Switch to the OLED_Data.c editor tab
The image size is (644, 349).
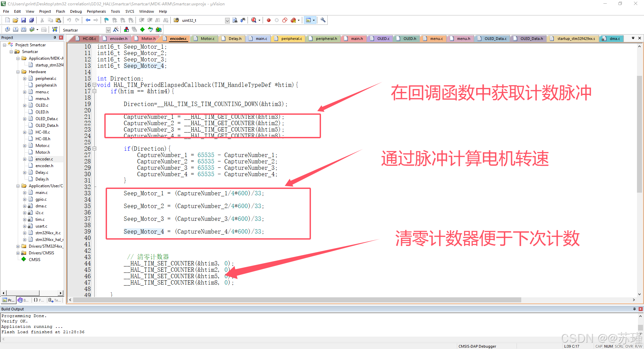(492, 39)
